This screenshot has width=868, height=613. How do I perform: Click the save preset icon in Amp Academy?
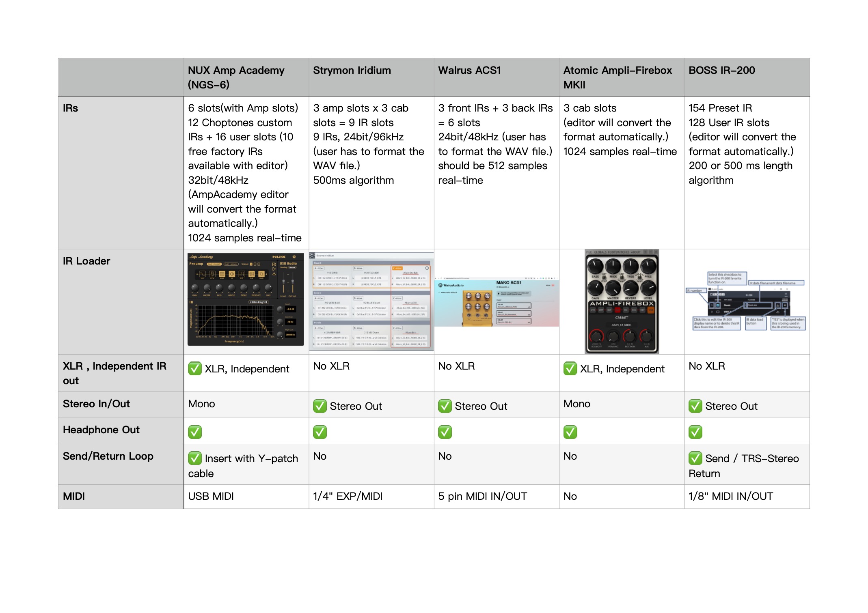point(274,265)
